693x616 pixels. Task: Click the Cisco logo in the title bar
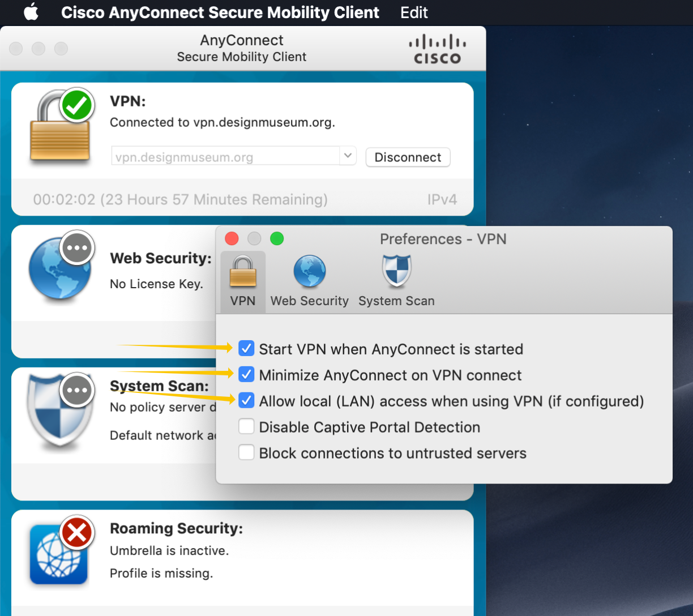(438, 49)
